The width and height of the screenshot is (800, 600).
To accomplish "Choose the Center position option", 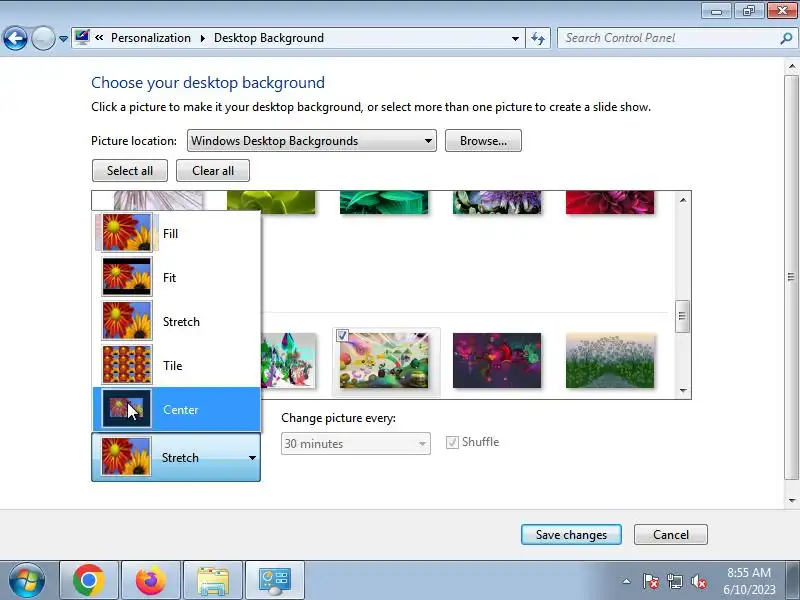I will point(176,409).
